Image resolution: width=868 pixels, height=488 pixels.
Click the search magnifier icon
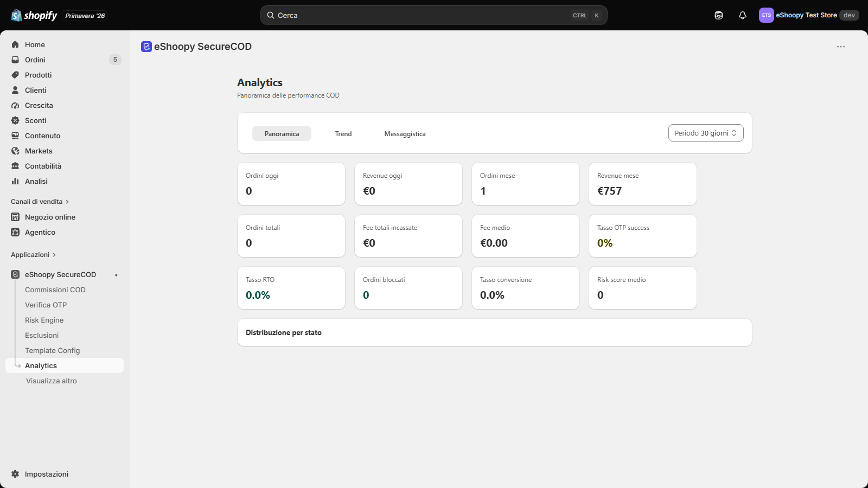pyautogui.click(x=271, y=15)
